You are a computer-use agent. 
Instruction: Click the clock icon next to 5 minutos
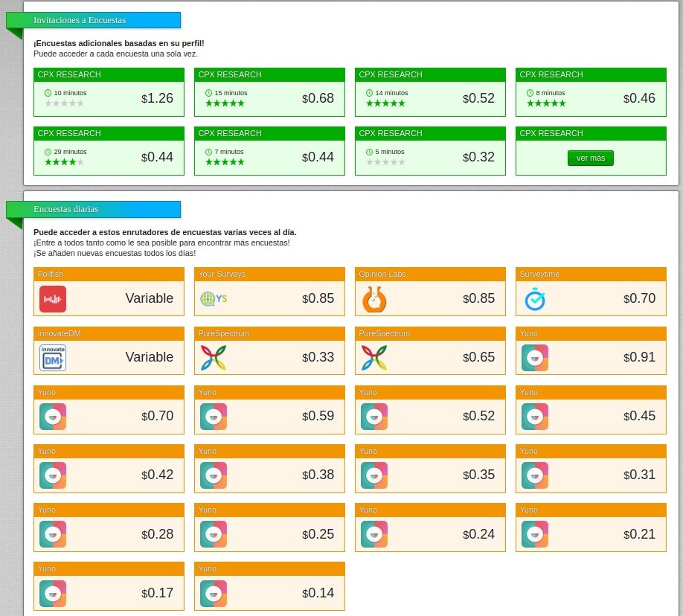tap(369, 152)
